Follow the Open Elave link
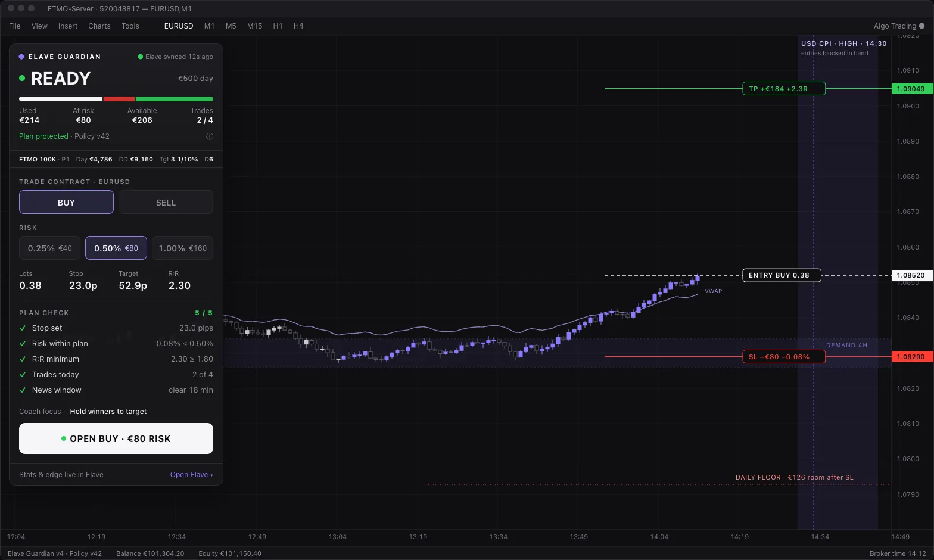Image resolution: width=934 pixels, height=560 pixels. click(191, 475)
